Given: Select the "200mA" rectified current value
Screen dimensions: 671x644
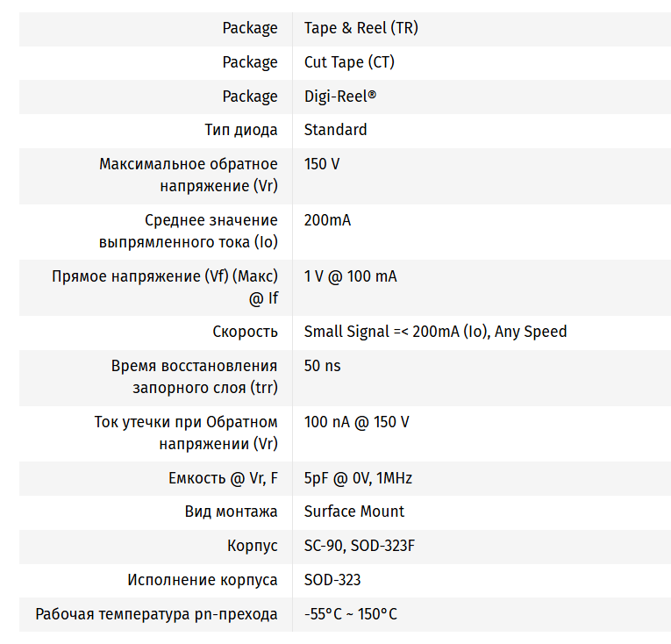Looking at the screenshot, I should click(x=327, y=220).
